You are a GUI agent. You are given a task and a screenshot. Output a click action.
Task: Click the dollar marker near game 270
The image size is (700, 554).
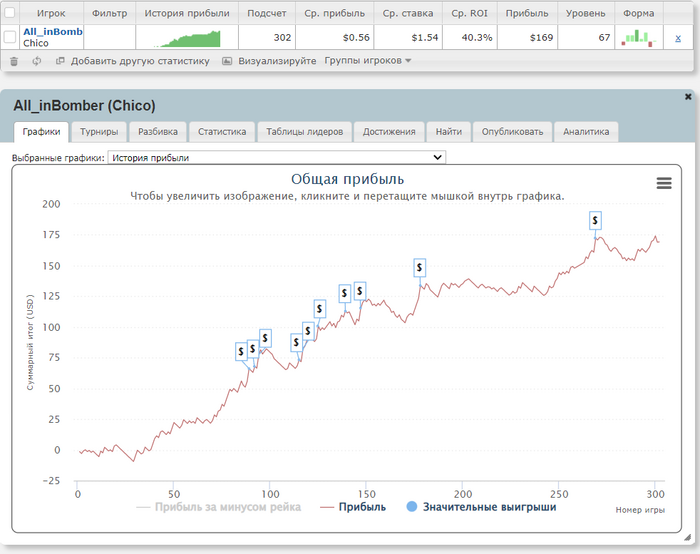(x=595, y=221)
